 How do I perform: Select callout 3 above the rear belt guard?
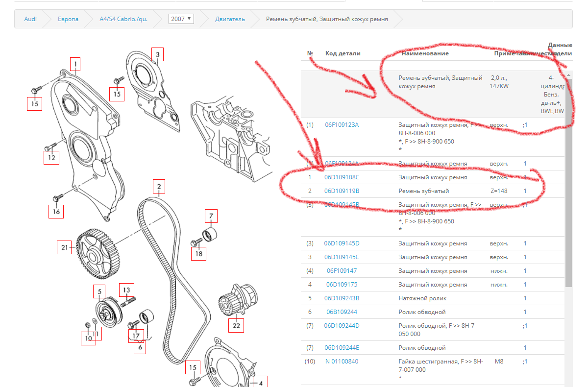pyautogui.click(x=157, y=54)
